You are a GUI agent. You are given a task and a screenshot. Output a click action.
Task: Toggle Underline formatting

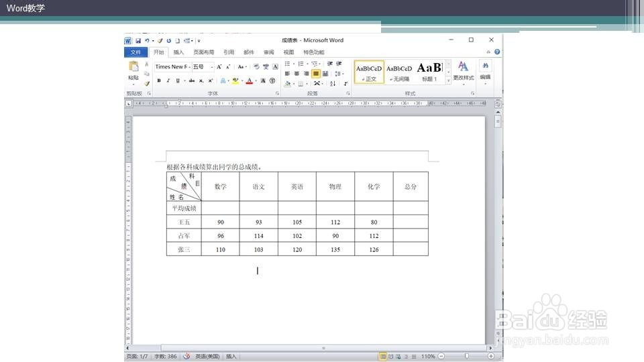tap(177, 81)
